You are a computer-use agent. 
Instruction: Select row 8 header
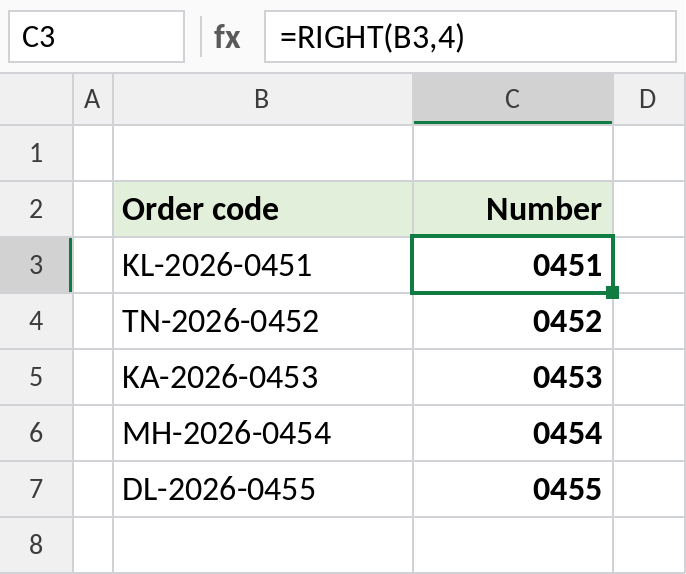click(x=36, y=545)
